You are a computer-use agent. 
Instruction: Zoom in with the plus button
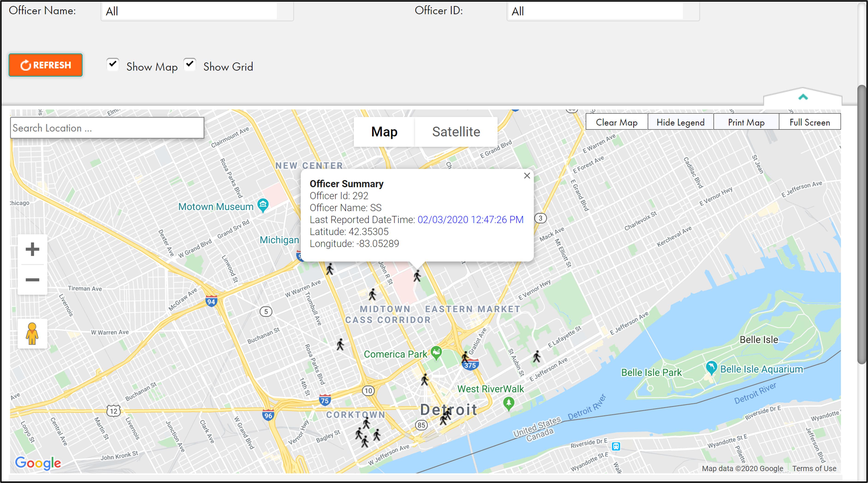(32, 249)
